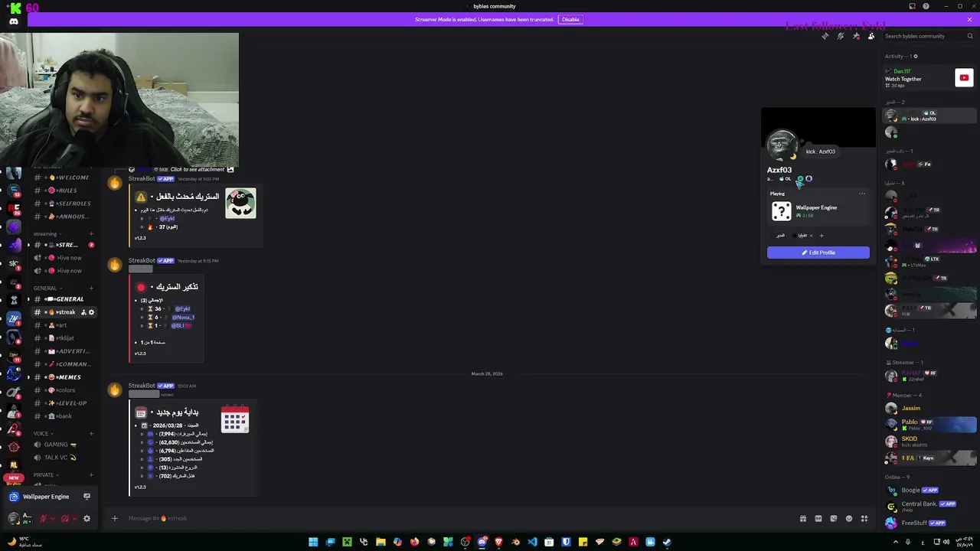Toggle the member list icon
980x551 pixels.
871,36
